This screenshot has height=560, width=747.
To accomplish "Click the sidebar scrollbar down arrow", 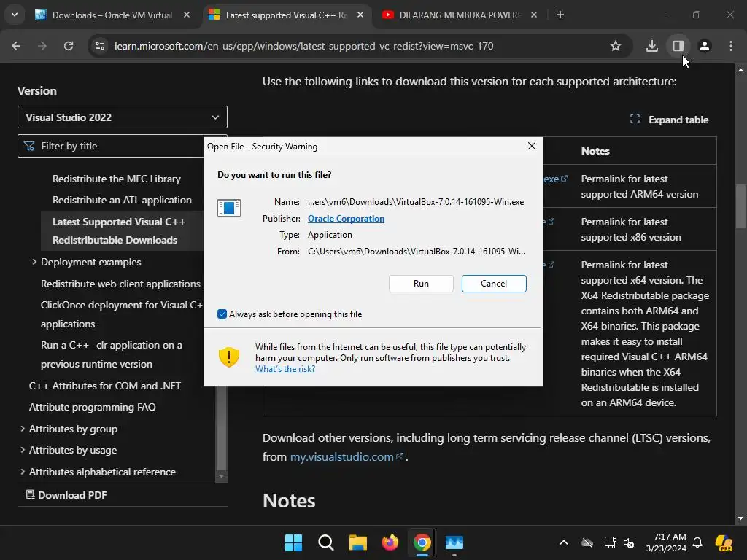I will click(x=221, y=475).
